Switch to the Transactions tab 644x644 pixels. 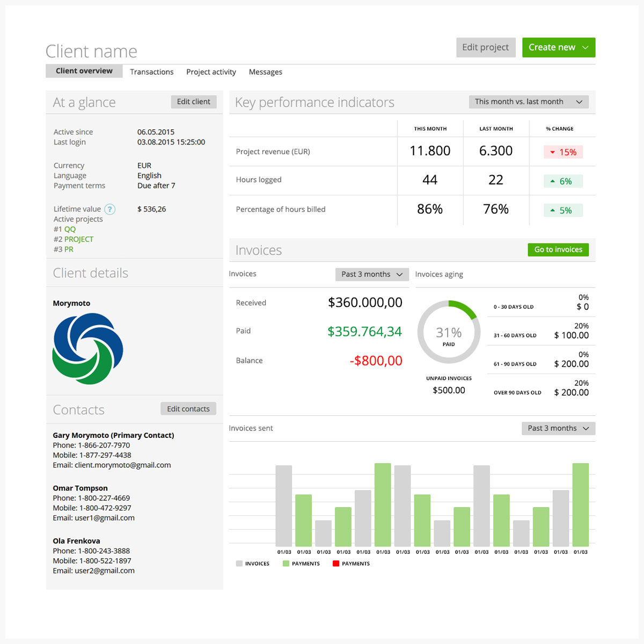(151, 72)
